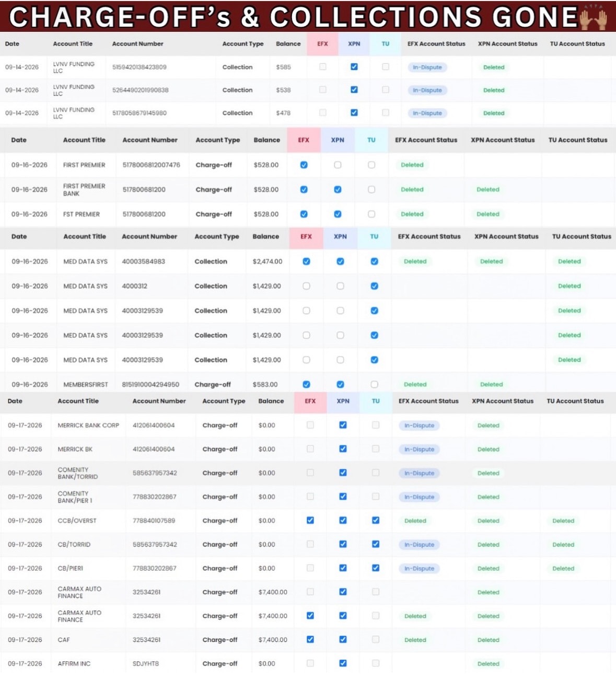Click the In-Dispute badge for LVNV $538 account
Image resolution: width=616 pixels, height=678 pixels.
coord(427,90)
